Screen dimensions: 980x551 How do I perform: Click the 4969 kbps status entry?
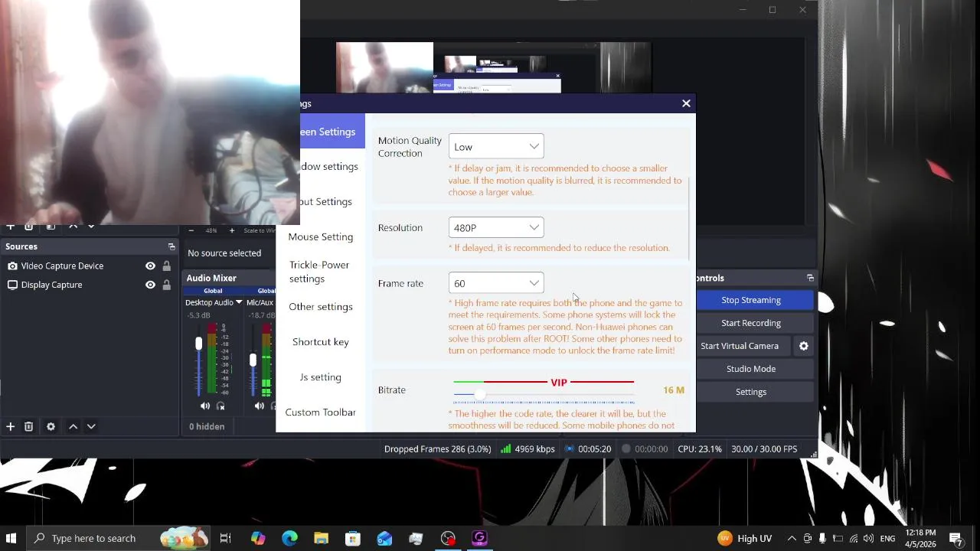[x=528, y=449]
